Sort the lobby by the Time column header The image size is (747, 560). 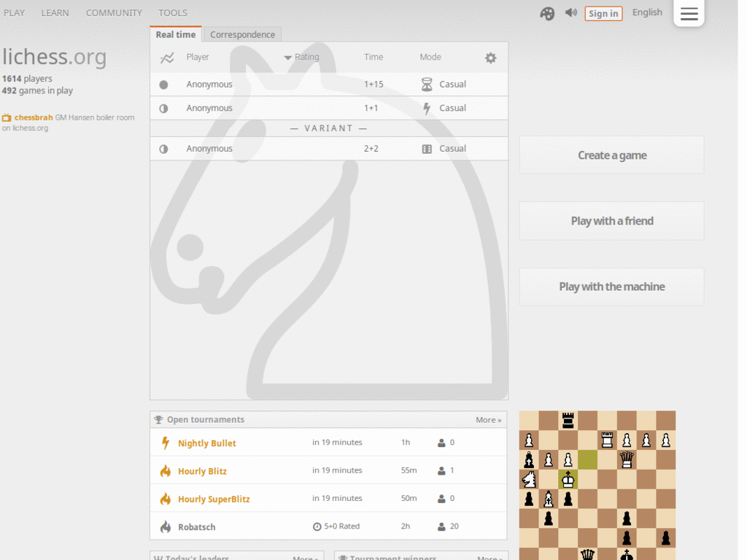coord(373,57)
